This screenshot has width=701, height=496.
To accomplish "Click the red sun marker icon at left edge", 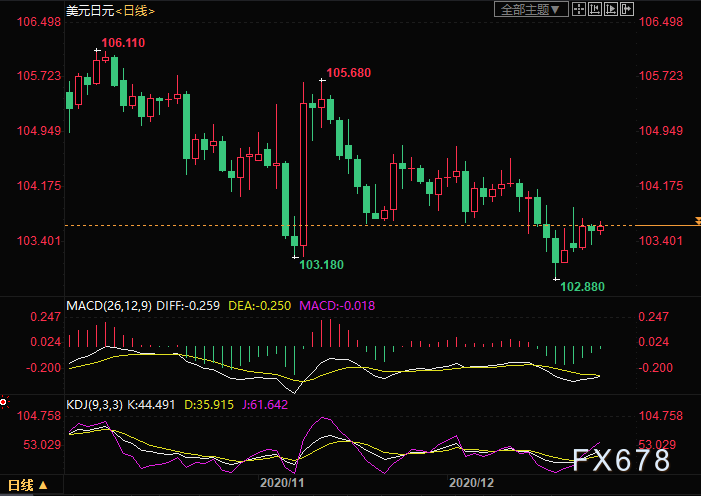I will coord(3,403).
